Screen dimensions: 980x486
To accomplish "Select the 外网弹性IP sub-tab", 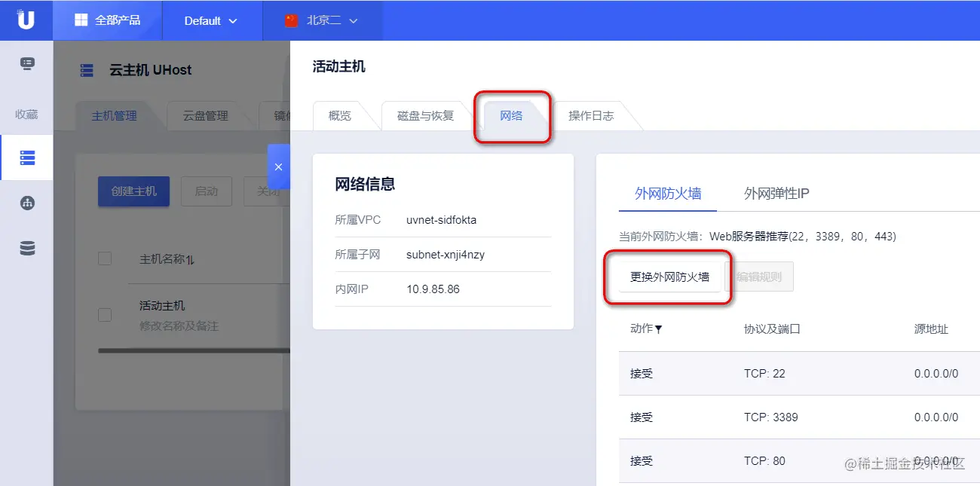I will pyautogui.click(x=776, y=194).
